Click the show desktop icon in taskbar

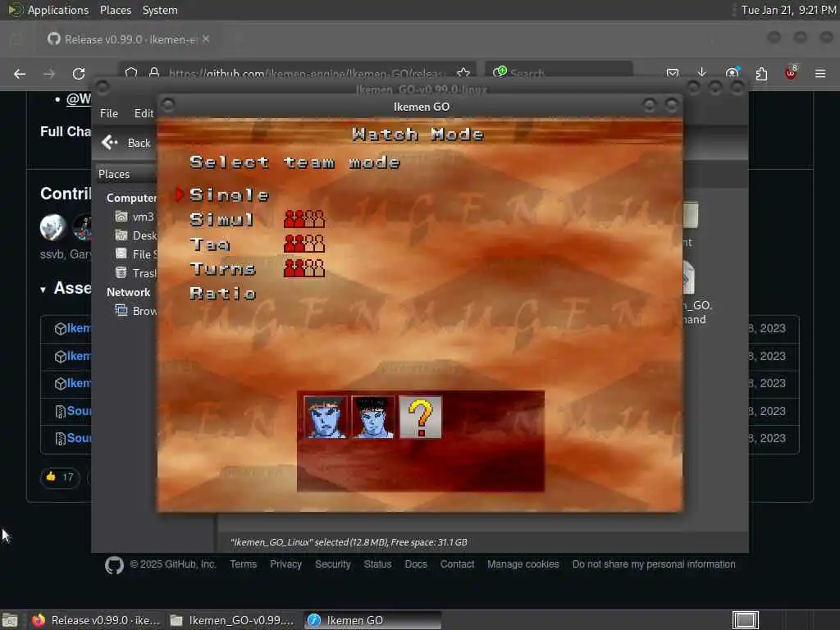(x=10, y=620)
